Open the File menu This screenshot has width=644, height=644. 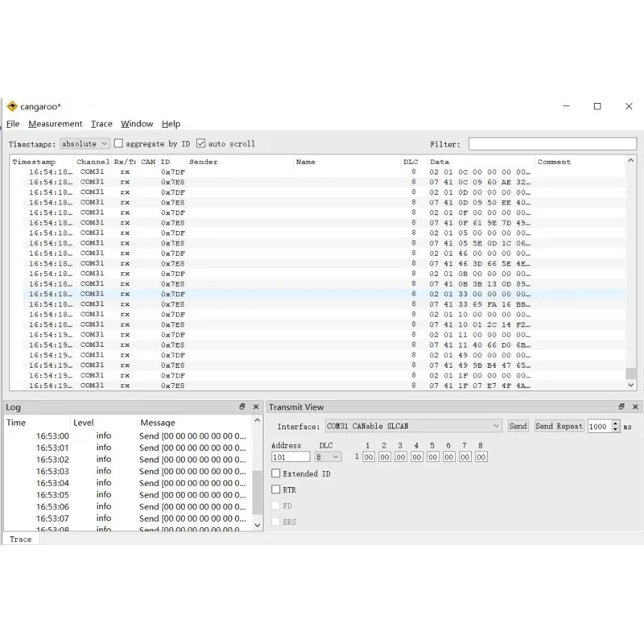tap(13, 124)
